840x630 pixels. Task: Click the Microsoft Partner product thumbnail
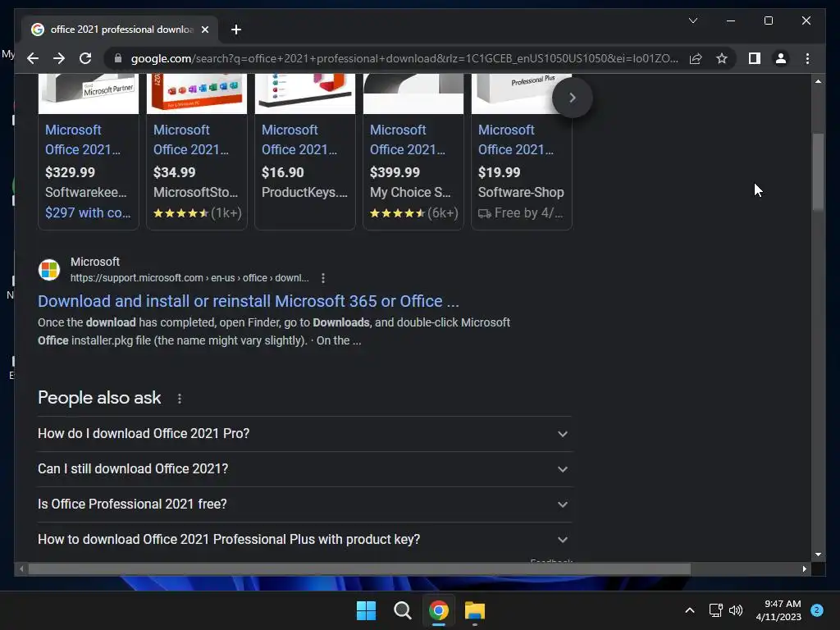(89, 94)
